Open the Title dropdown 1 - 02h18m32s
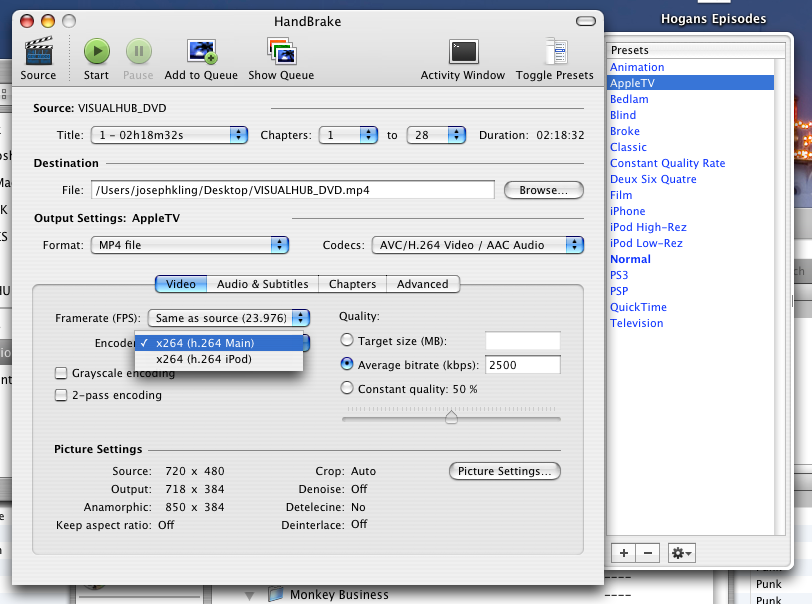The width and height of the screenshot is (812, 604). tap(169, 135)
